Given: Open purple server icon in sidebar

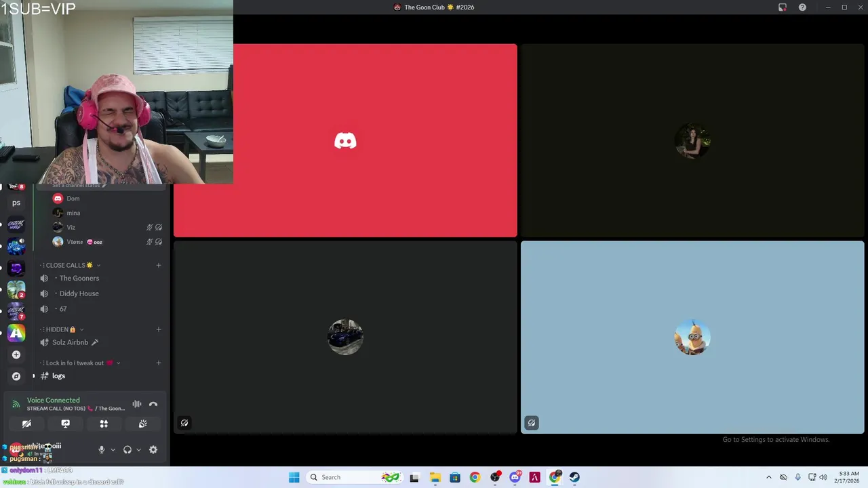Looking at the screenshot, I should click(16, 268).
